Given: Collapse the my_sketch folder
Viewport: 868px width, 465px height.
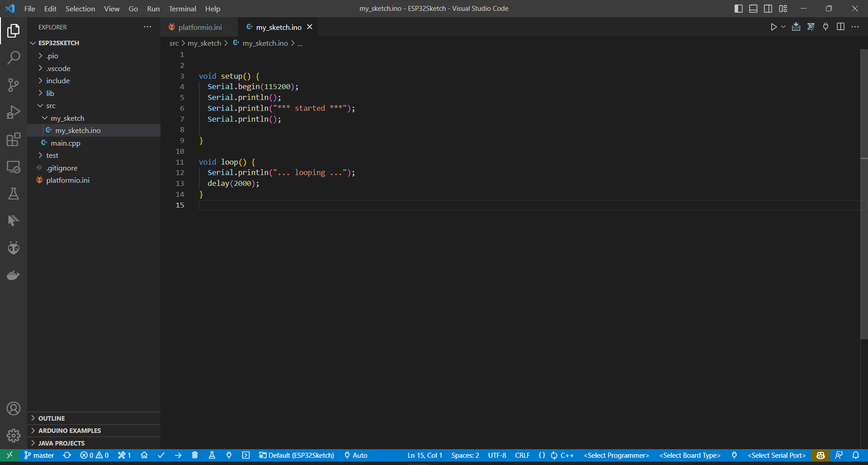Looking at the screenshot, I should (45, 118).
